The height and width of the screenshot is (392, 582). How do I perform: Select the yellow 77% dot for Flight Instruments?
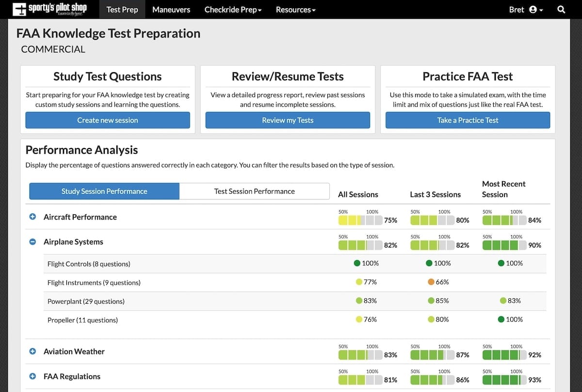(x=356, y=282)
